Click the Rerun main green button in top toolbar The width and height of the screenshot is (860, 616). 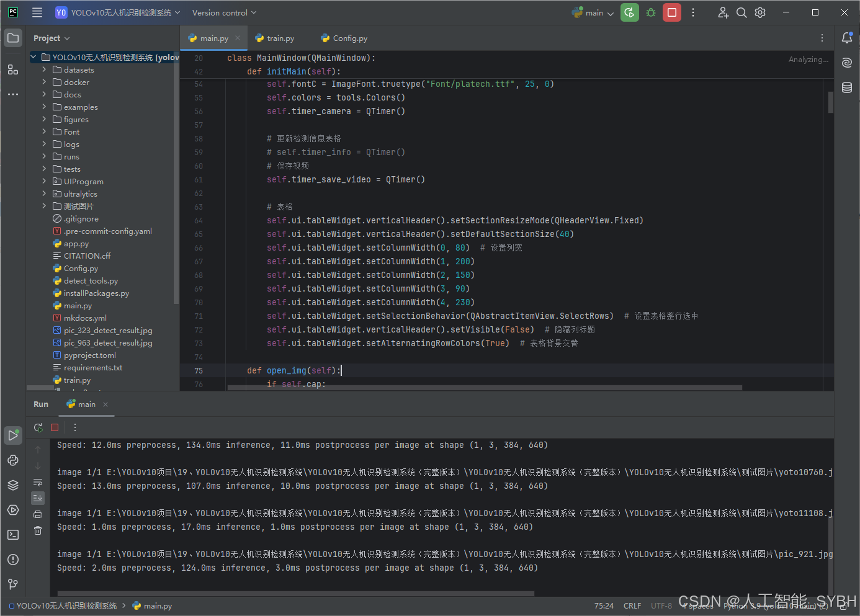click(630, 12)
